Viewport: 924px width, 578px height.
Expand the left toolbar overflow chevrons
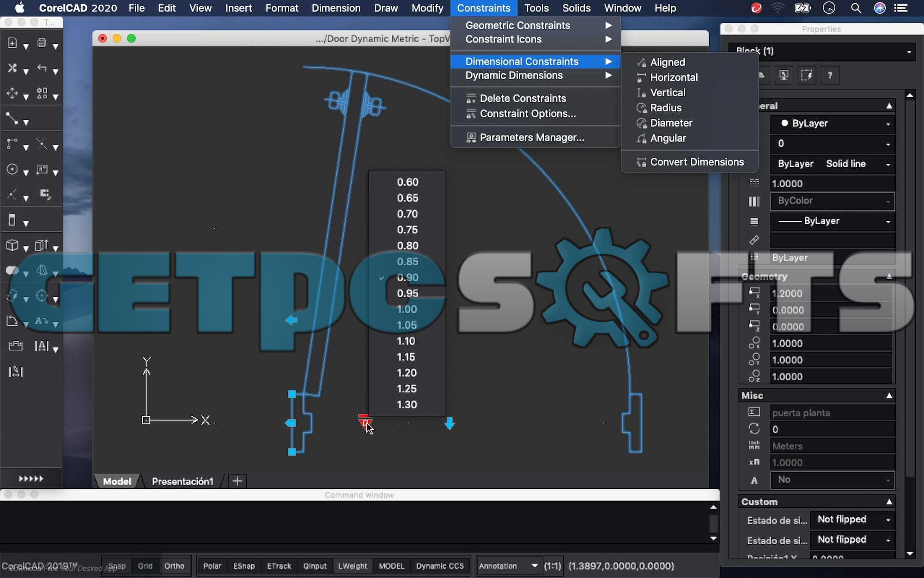pos(31,479)
